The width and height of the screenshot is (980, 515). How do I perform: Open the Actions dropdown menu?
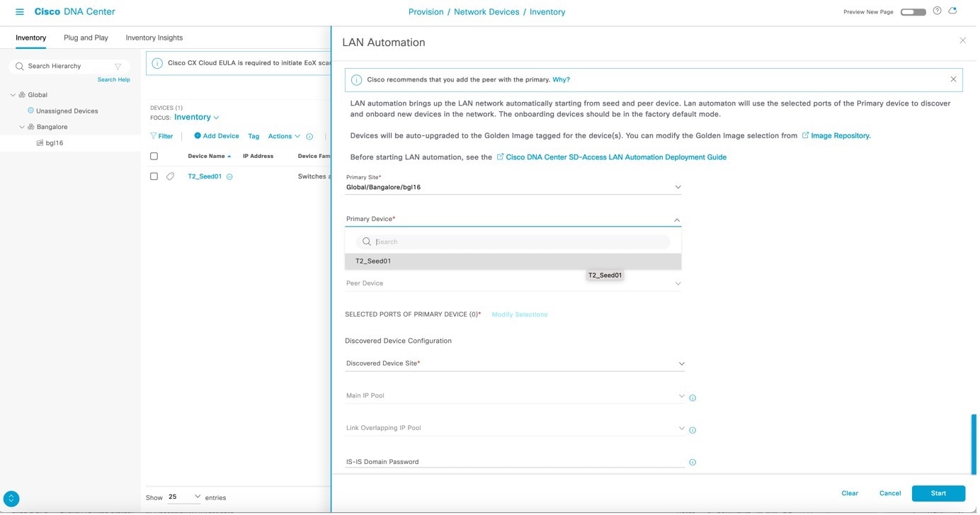tap(285, 137)
